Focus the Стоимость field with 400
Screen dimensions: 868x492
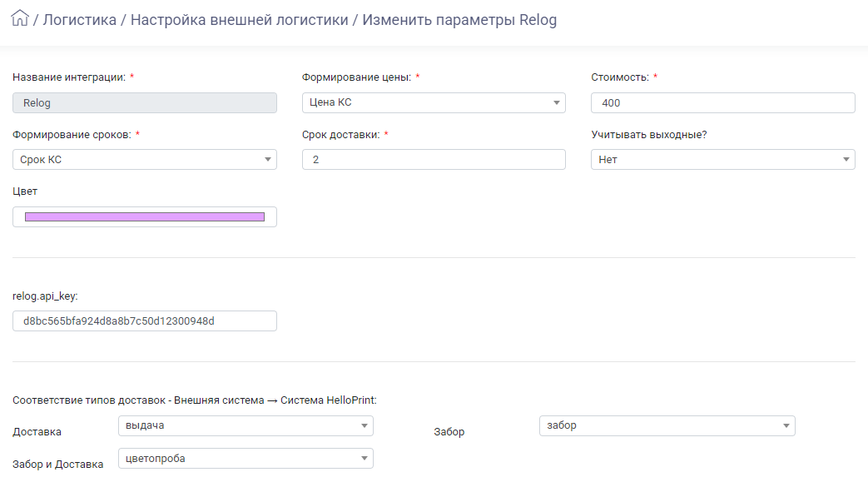click(723, 103)
